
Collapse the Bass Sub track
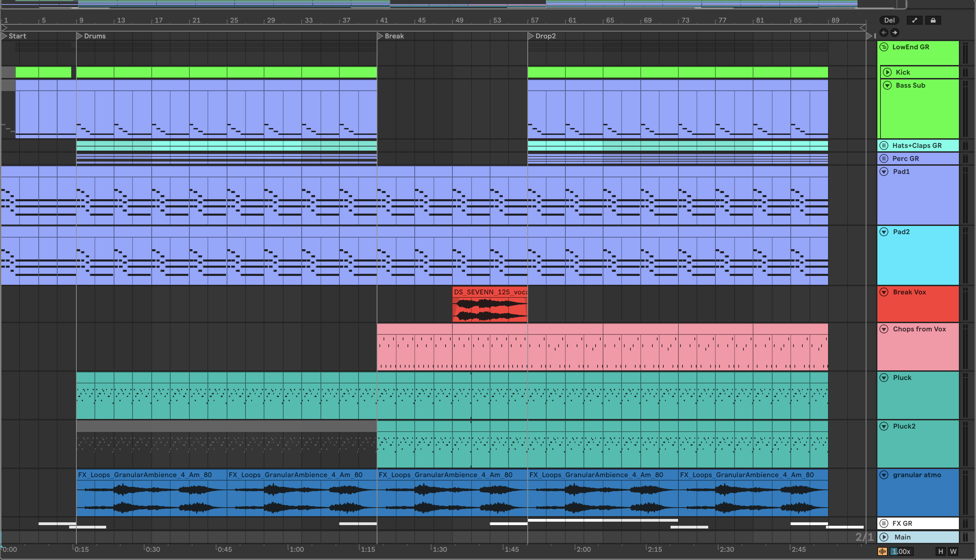point(888,85)
